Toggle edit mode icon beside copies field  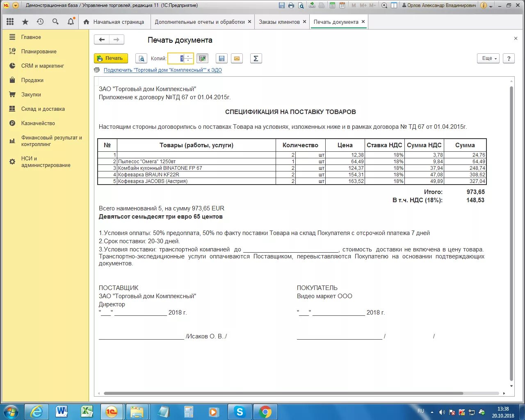pyautogui.click(x=202, y=58)
